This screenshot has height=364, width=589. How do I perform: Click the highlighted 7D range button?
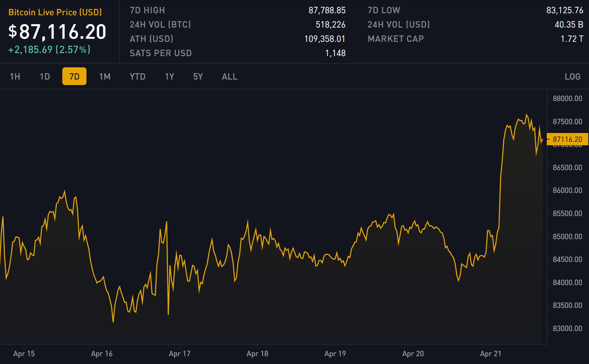pyautogui.click(x=74, y=77)
